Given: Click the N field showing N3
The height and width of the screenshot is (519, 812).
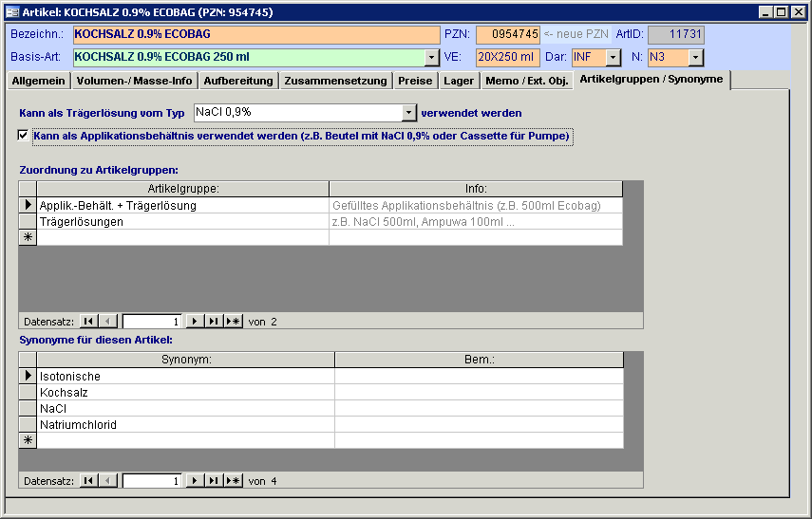Looking at the screenshot, I should pos(669,58).
